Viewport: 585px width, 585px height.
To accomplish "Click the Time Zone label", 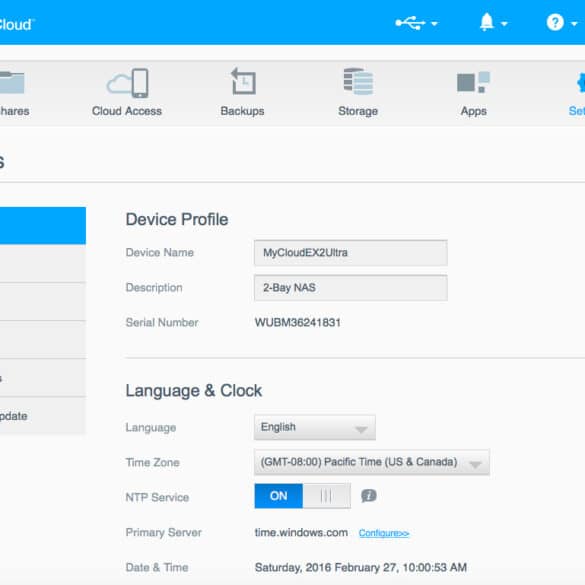I will click(x=153, y=463).
